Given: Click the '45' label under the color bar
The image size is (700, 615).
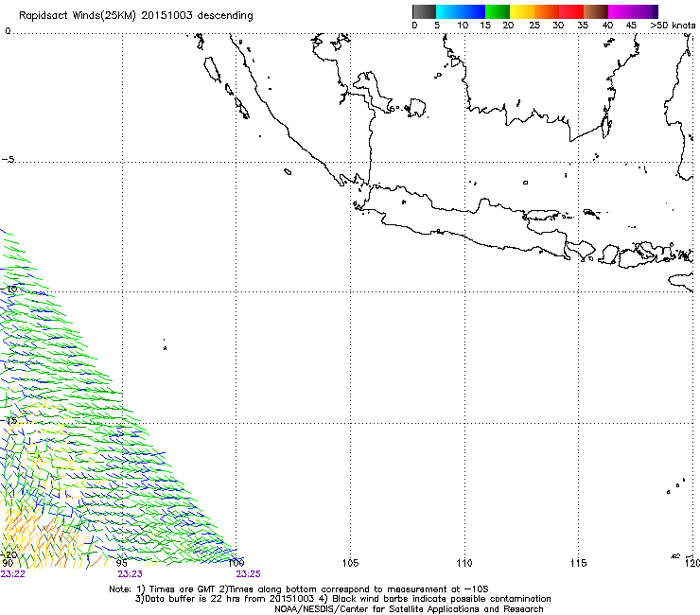Looking at the screenshot, I should (x=631, y=26).
